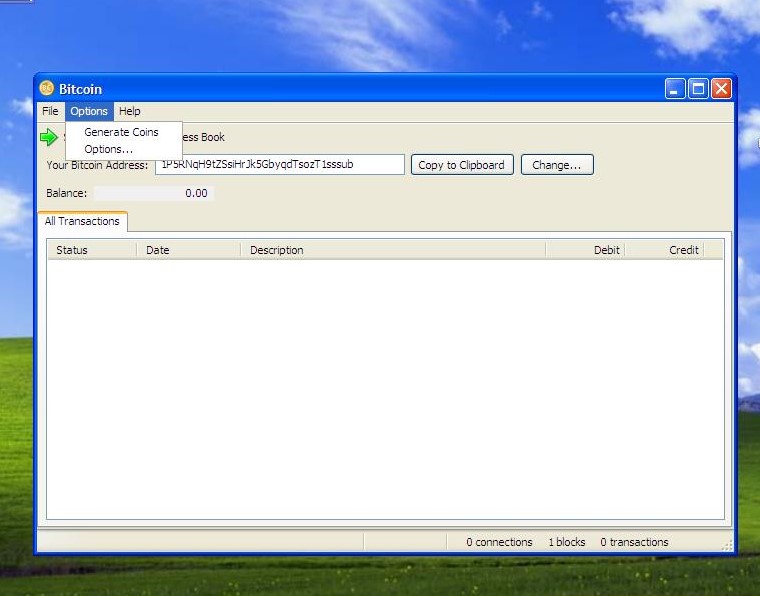Image resolution: width=760 pixels, height=596 pixels.
Task: Sort by the Date column header
Action: click(x=189, y=250)
